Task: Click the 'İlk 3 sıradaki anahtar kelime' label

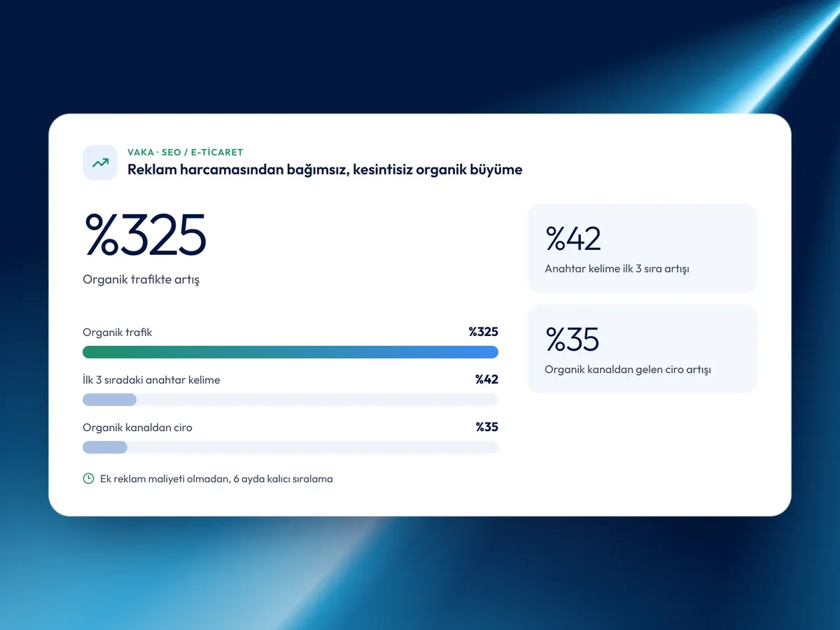Action: [151, 380]
